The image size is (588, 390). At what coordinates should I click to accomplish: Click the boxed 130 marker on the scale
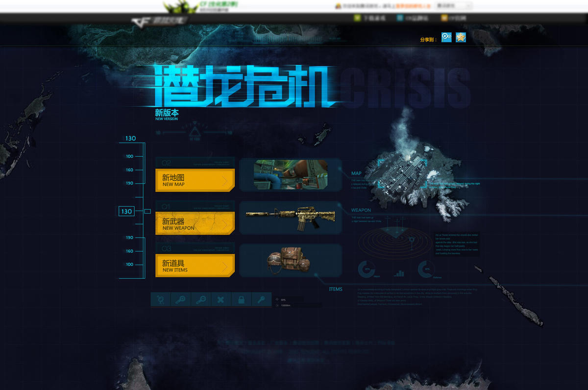pyautogui.click(x=126, y=211)
